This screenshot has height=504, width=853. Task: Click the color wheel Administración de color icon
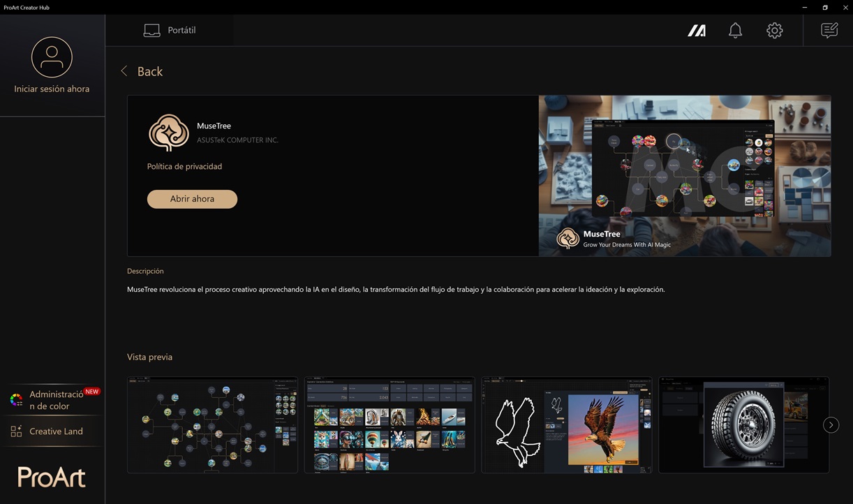pos(16,400)
